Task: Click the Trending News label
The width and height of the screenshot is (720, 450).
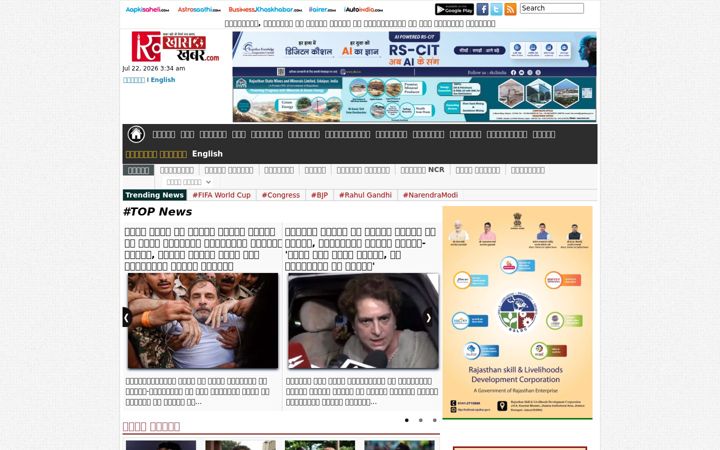Action: pyautogui.click(x=154, y=195)
